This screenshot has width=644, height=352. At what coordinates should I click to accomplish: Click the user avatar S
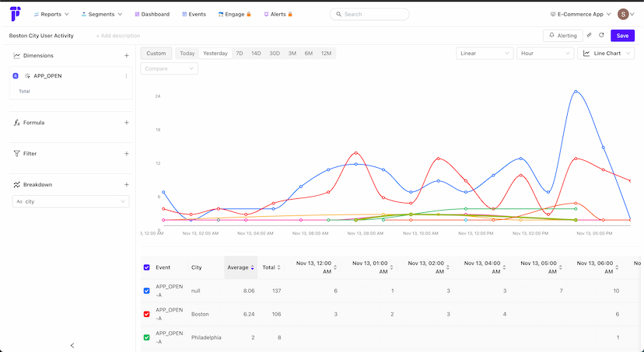pos(623,14)
